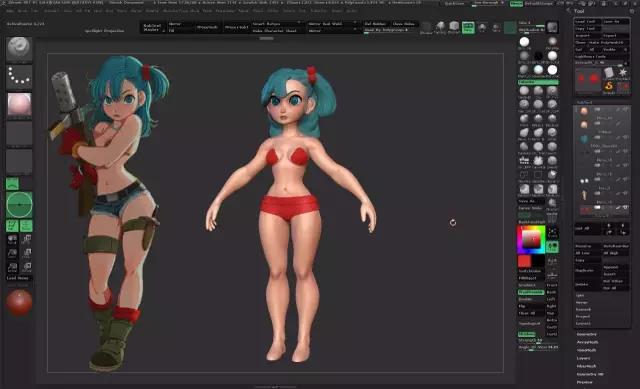The width and height of the screenshot is (640, 389).
Task: Open the red material sphere at bottom left
Action: [19, 302]
